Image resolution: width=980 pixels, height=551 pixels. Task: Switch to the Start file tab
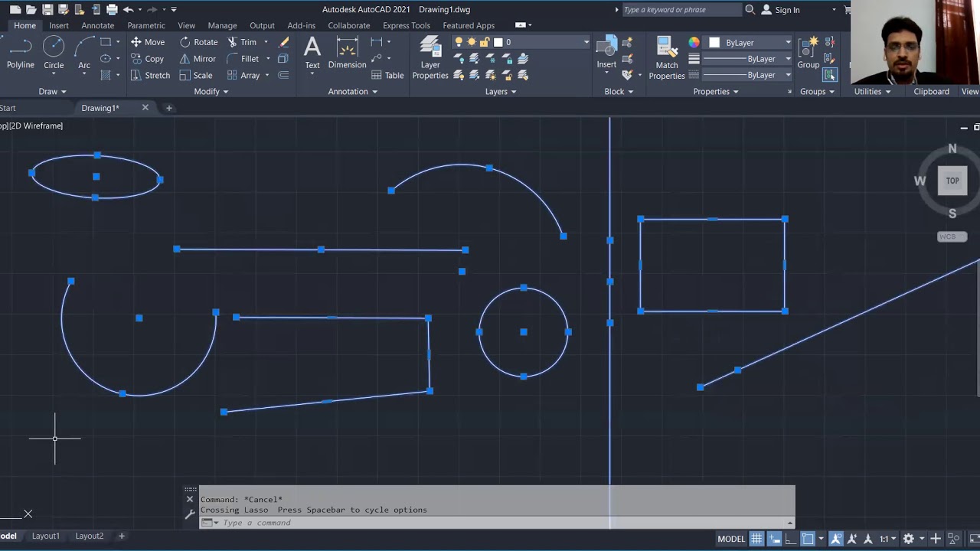coord(8,108)
